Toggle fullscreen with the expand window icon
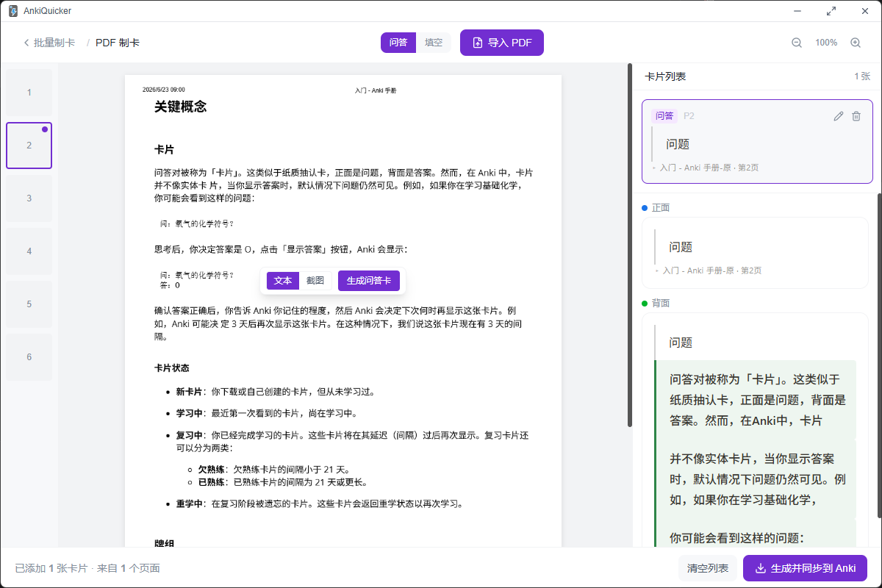This screenshot has height=588, width=882. 831,11
